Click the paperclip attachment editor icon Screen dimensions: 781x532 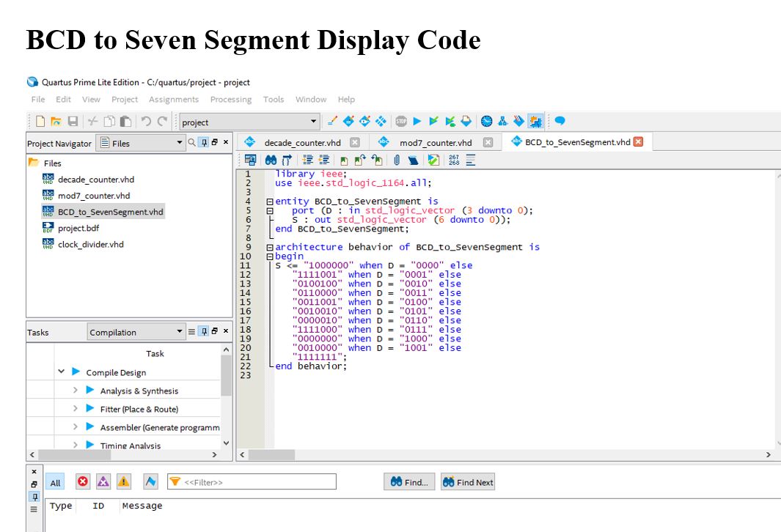pos(397,160)
